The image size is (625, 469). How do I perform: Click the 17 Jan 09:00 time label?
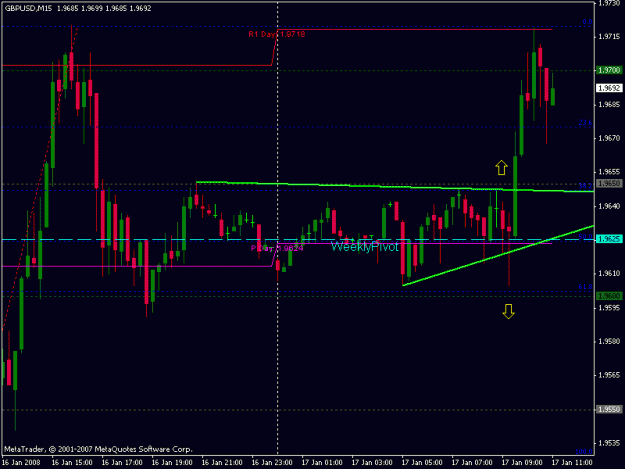pos(522,463)
